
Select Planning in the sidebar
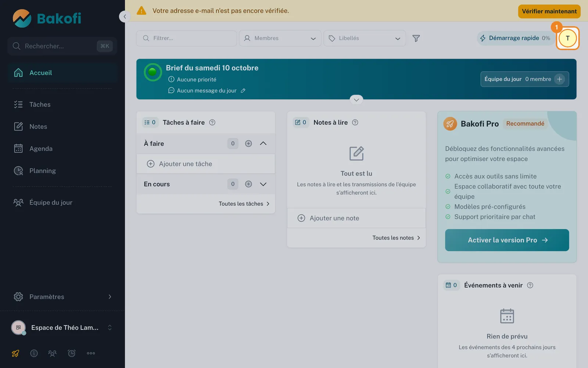point(62,171)
